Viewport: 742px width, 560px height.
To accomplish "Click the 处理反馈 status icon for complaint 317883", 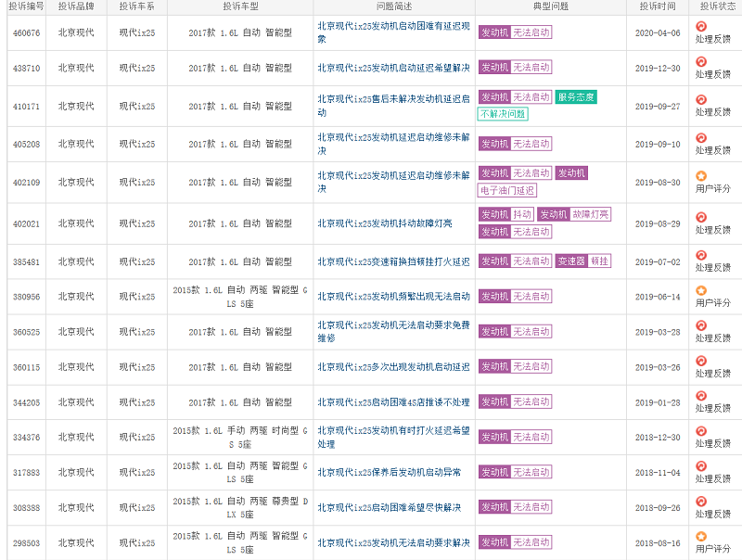I will (x=701, y=465).
